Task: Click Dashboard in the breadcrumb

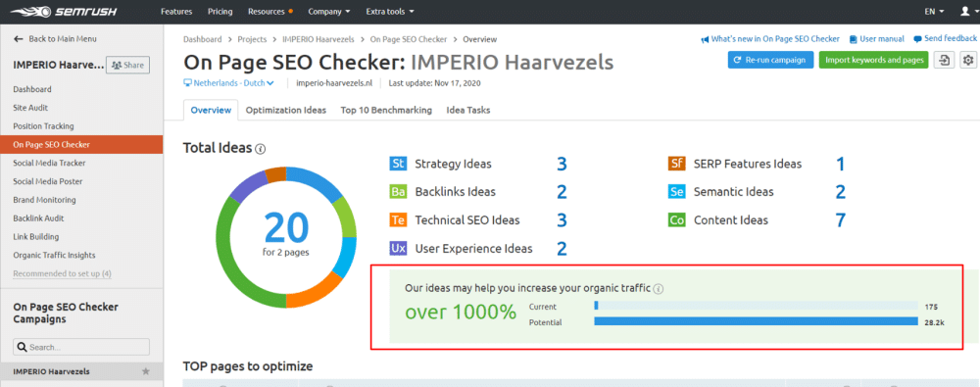Action: (203, 39)
